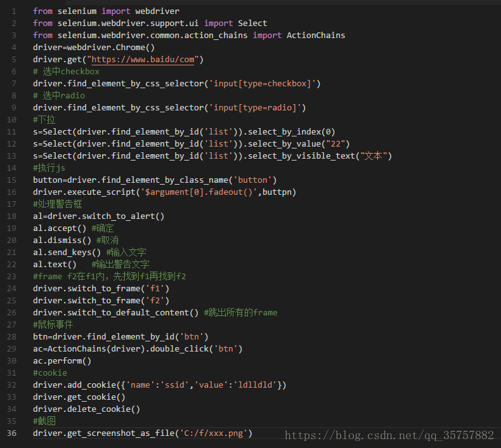Click 'al.accept()' on line 19

tap(60, 228)
